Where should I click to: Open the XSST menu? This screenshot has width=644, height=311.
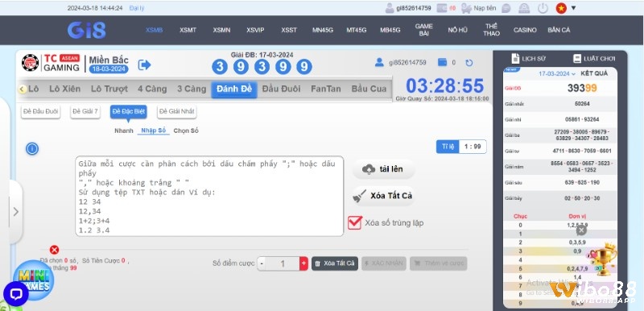point(289,30)
